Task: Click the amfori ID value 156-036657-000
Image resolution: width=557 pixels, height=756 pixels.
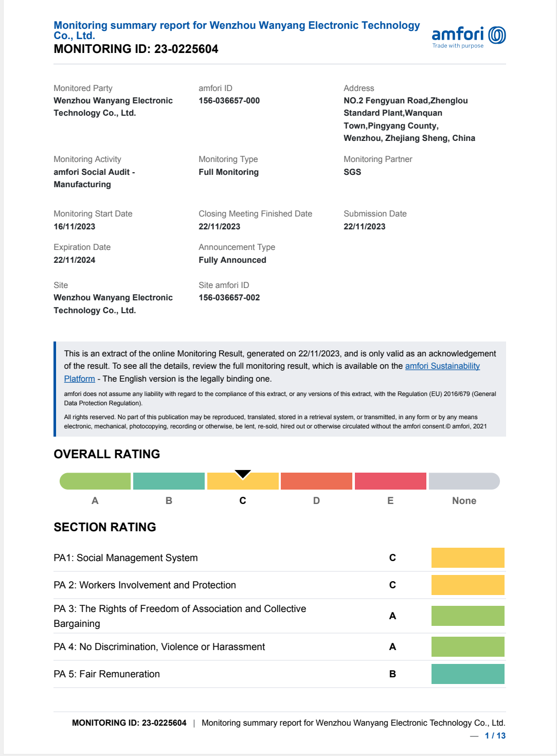Action: click(x=229, y=101)
